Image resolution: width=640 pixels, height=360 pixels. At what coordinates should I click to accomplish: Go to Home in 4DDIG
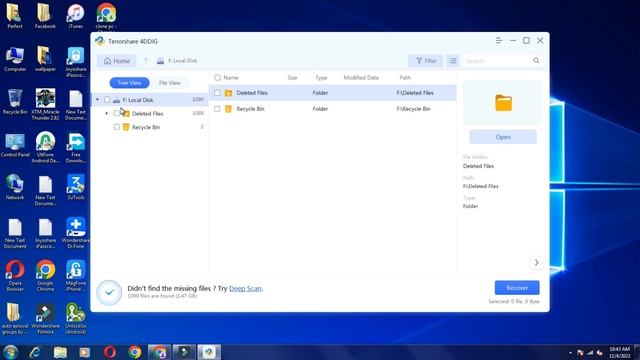pyautogui.click(x=117, y=61)
